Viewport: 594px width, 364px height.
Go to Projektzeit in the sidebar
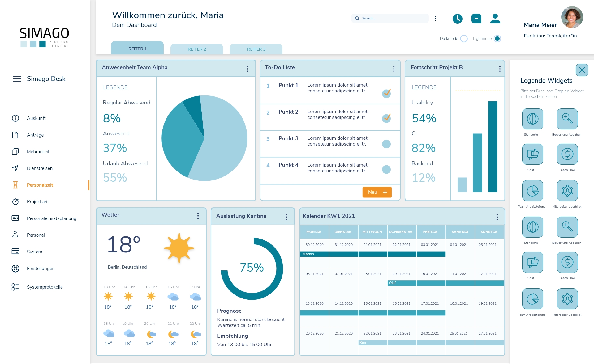click(38, 201)
